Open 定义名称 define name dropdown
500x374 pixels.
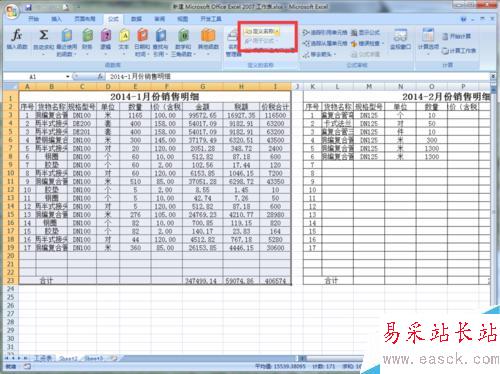[x=262, y=31]
